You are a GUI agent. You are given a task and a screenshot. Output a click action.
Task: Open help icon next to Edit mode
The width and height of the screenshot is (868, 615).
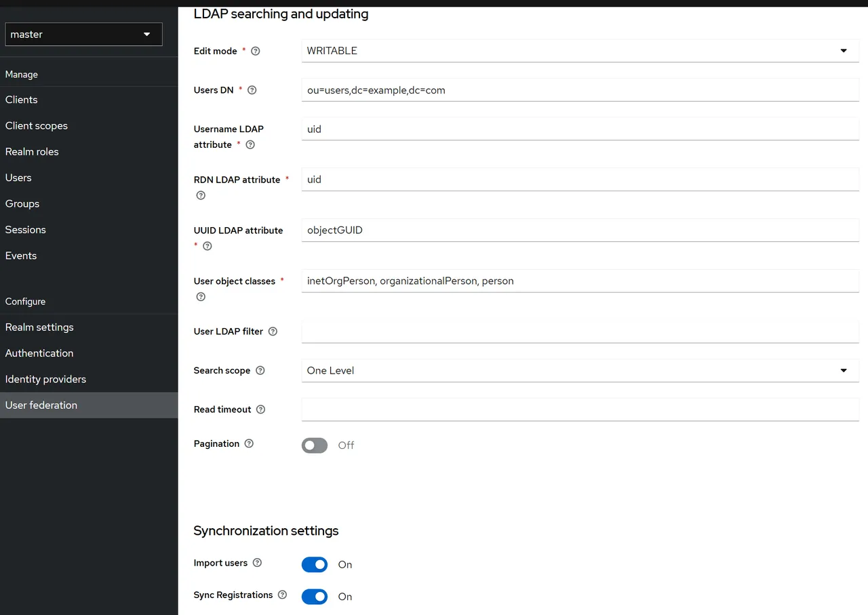[x=256, y=51]
